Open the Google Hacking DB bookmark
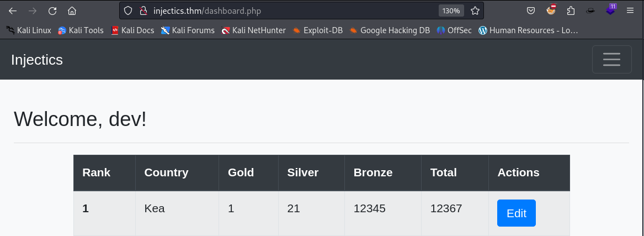Viewport: 644px width, 236px height. click(390, 30)
